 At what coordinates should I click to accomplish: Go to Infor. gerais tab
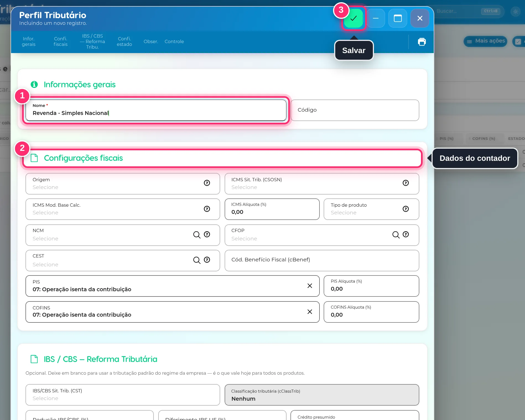coord(29,41)
